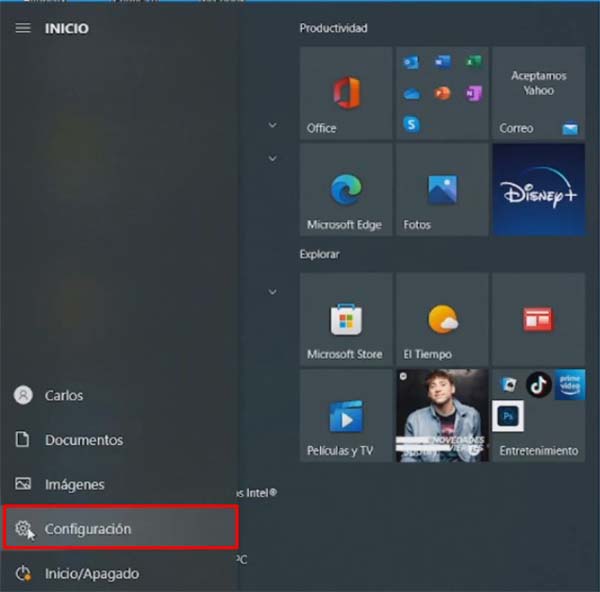This screenshot has height=592, width=600.
Task: Collapse the Inicio hamburger menu
Action: (x=23, y=28)
